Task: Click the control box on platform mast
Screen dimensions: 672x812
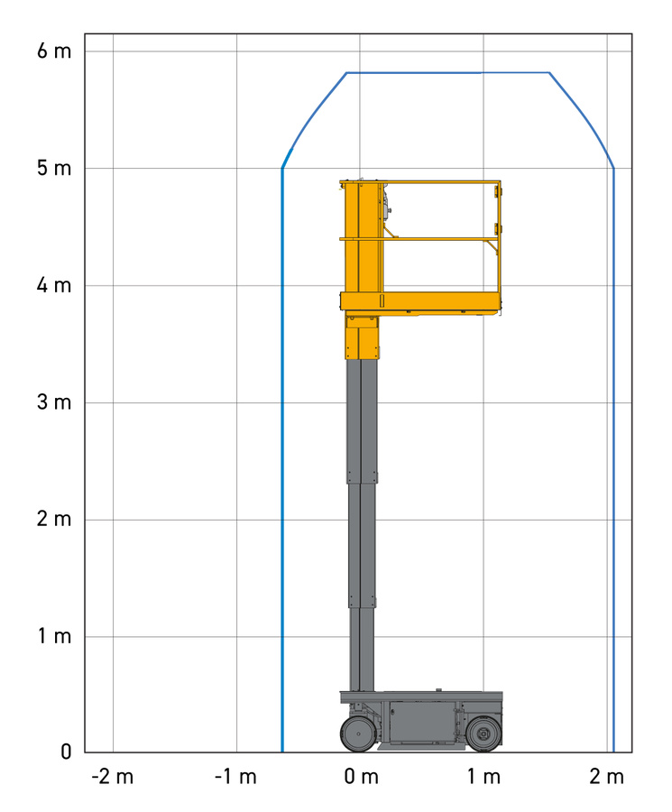Action: pyautogui.click(x=386, y=206)
